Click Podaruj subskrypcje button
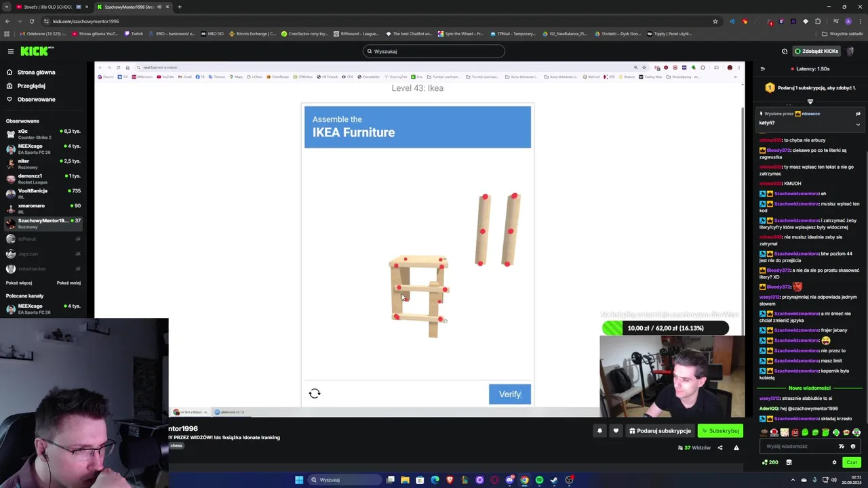868x488 pixels. point(660,431)
